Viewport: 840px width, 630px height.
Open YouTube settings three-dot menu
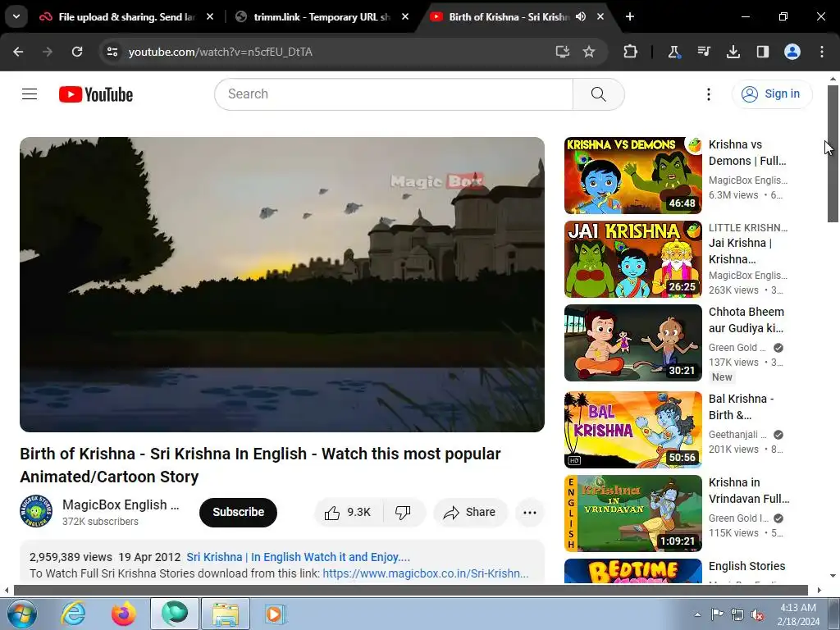point(708,94)
